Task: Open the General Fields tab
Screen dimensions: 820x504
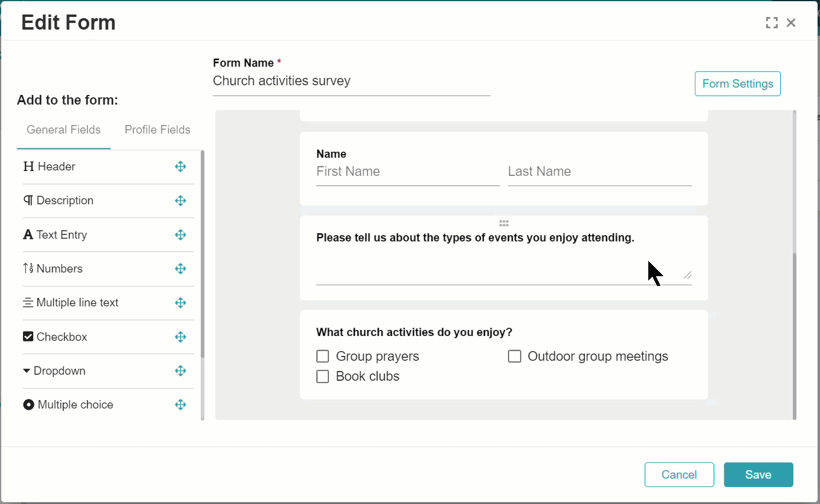Action: pos(63,130)
